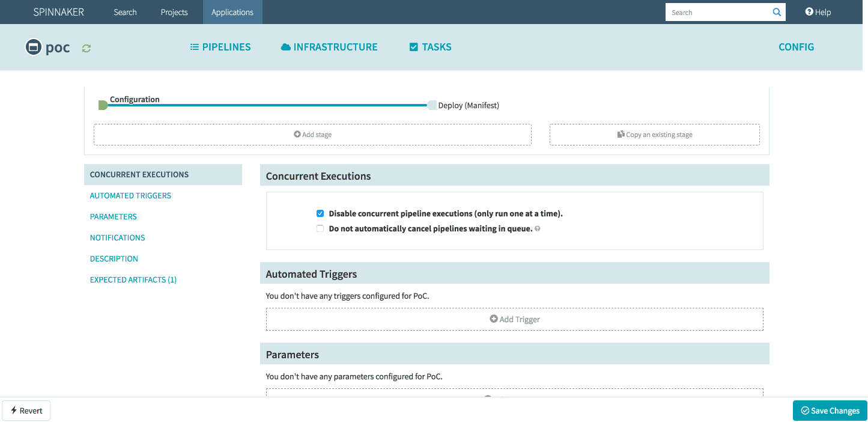868x422 pixels.
Task: Click the Revert button
Action: point(26,411)
